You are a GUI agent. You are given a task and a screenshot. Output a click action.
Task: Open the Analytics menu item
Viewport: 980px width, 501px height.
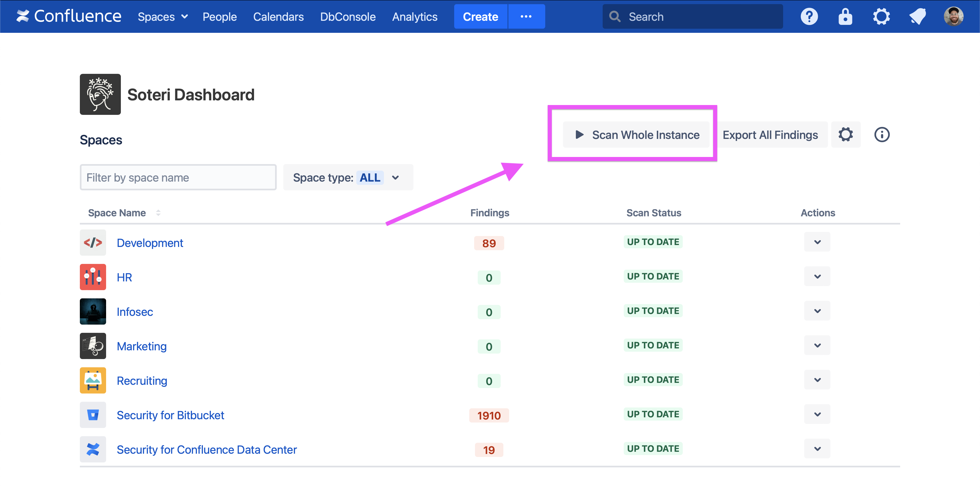point(415,17)
